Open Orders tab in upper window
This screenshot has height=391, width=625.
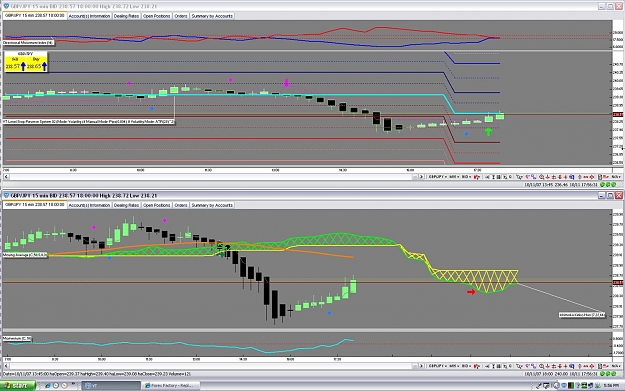(181, 16)
